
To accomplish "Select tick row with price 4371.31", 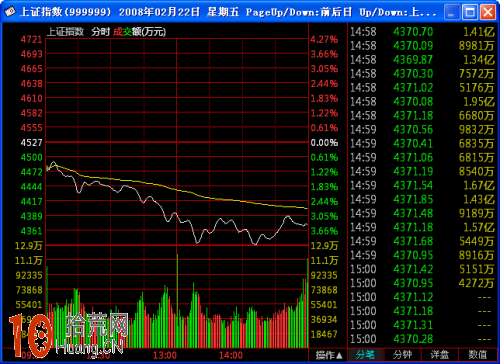I will 422,325.
